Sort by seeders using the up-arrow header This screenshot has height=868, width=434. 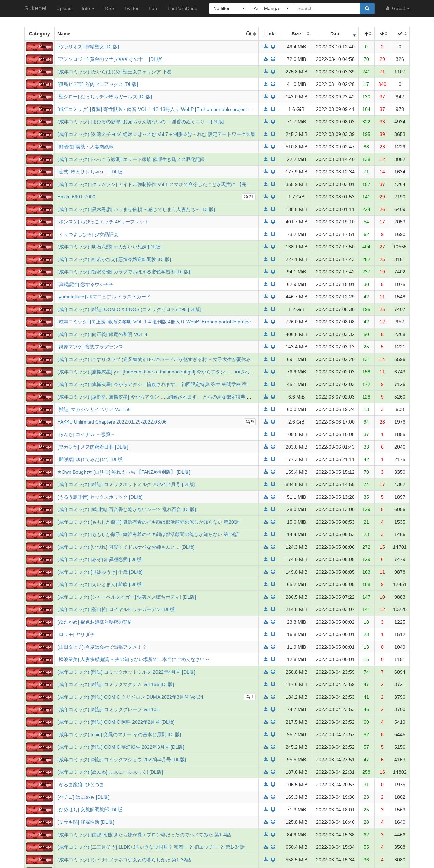click(366, 34)
